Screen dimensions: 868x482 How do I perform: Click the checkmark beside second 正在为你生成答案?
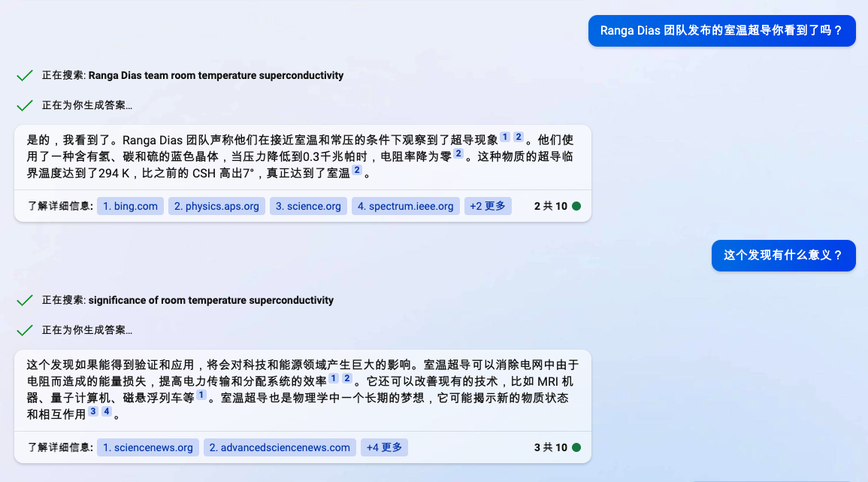[x=24, y=330]
